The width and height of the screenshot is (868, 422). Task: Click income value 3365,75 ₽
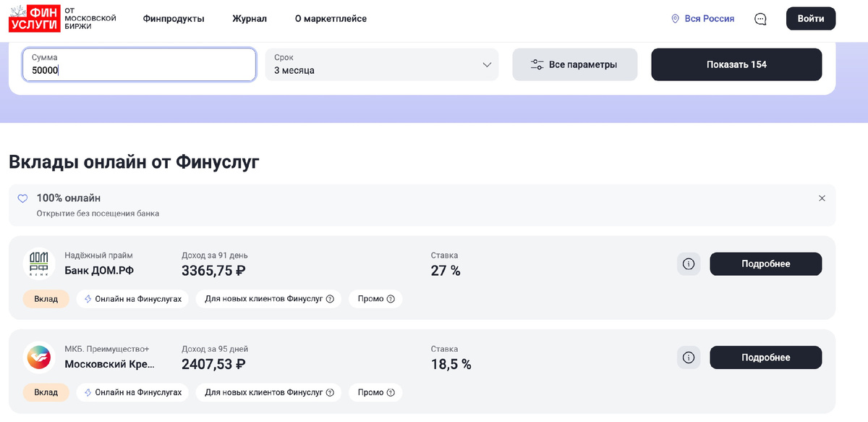click(213, 271)
